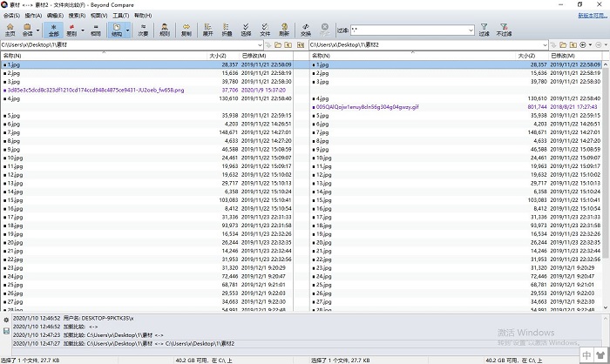Select 22.jpg in the left pane
Screen dimensions: 610x364
[x=147, y=260]
